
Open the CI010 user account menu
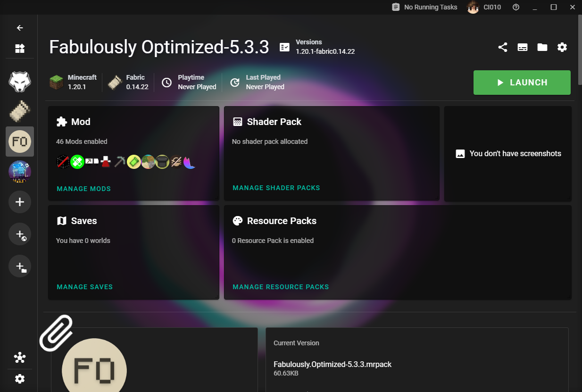[x=484, y=7]
